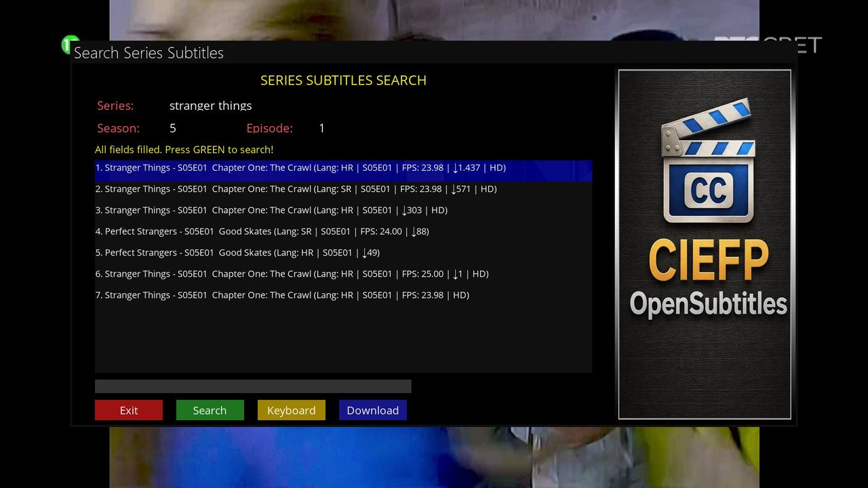
Task: Click the green circle icon beside the window title
Action: [x=69, y=43]
